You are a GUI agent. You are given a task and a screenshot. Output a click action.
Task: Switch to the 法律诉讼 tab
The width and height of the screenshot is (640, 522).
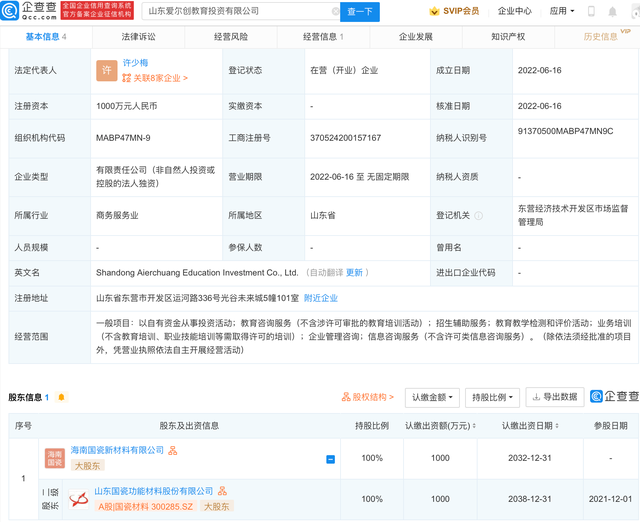pos(138,37)
